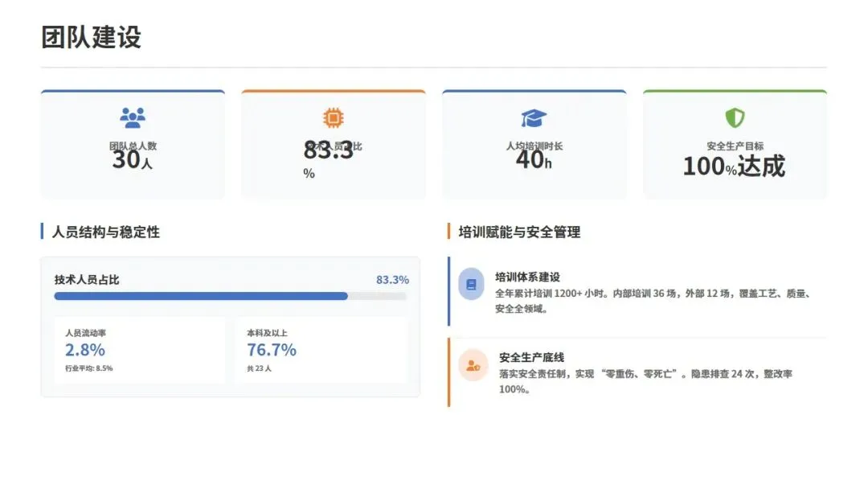This screenshot has width=868, height=489.
Task: Click the 行业平均: 8.5% text
Action: [88, 368]
